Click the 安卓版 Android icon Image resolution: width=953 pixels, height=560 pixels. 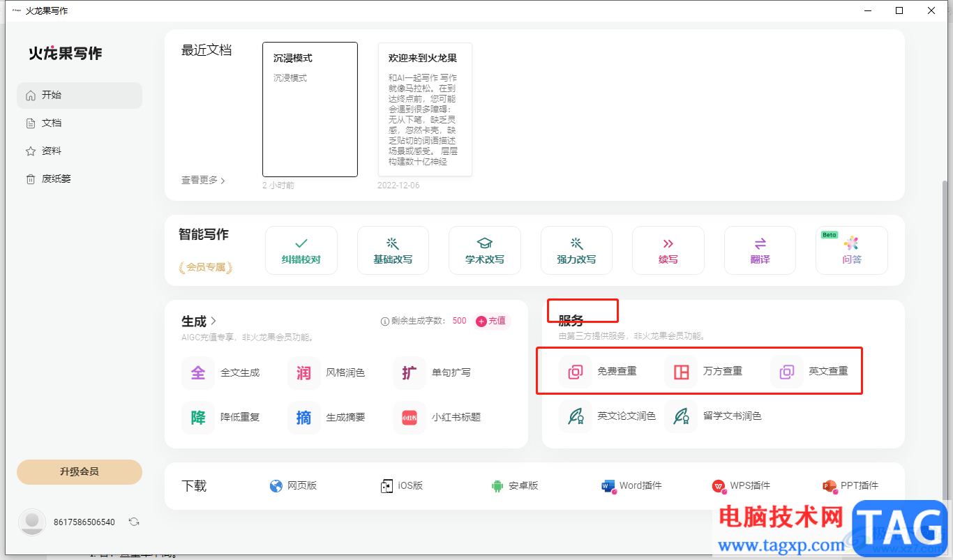pyautogui.click(x=497, y=486)
